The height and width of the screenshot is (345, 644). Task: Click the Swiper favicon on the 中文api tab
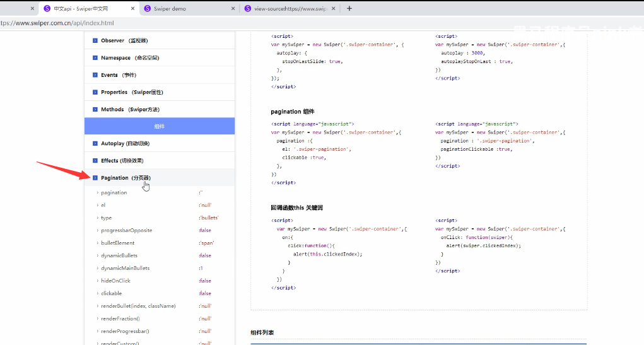[47, 8]
